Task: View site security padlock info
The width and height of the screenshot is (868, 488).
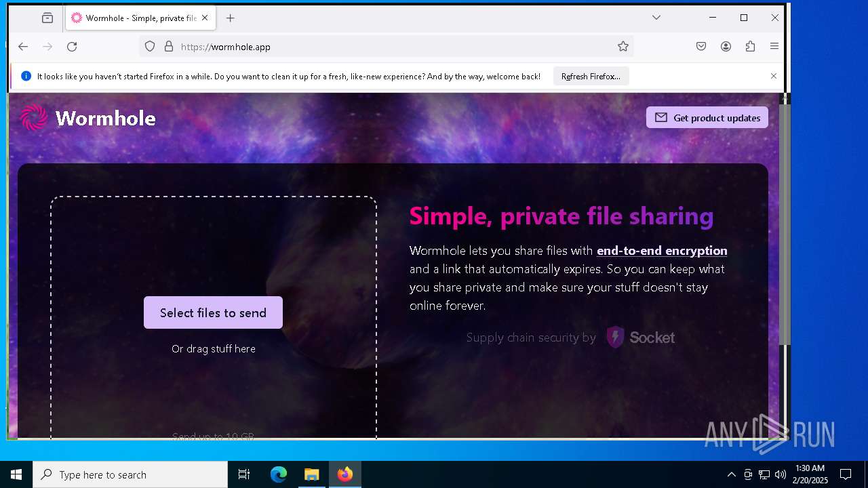Action: pos(169,47)
